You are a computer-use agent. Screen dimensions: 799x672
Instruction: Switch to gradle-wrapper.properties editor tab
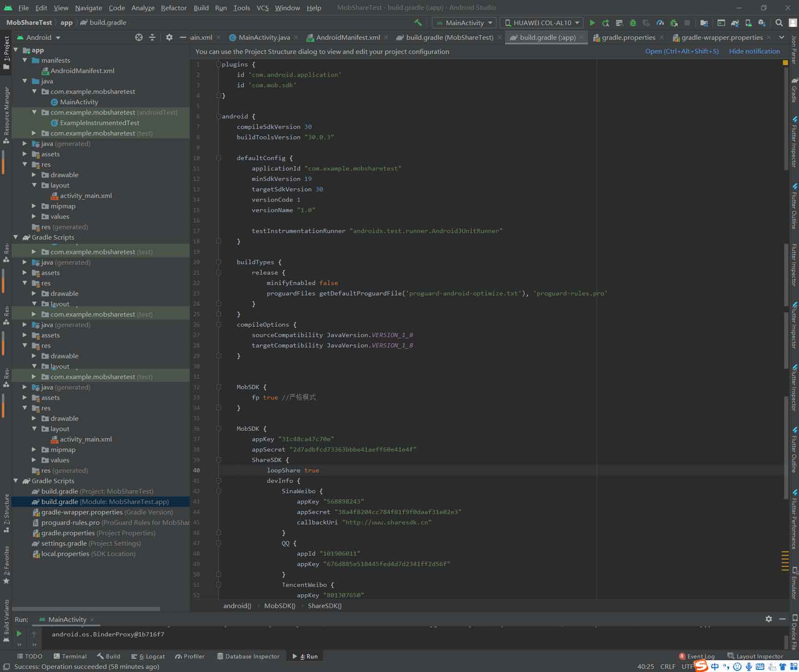722,37
